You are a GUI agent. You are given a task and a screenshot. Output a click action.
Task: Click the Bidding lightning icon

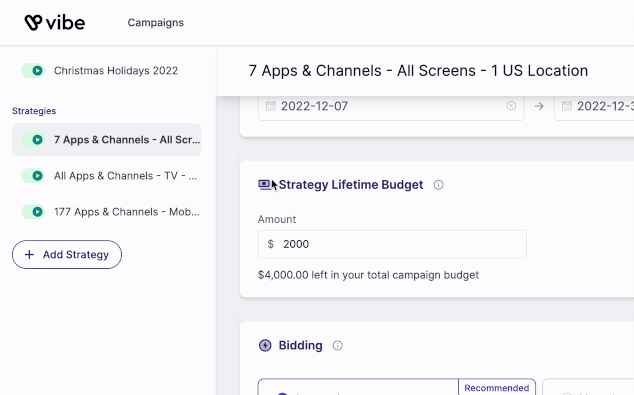pos(265,346)
